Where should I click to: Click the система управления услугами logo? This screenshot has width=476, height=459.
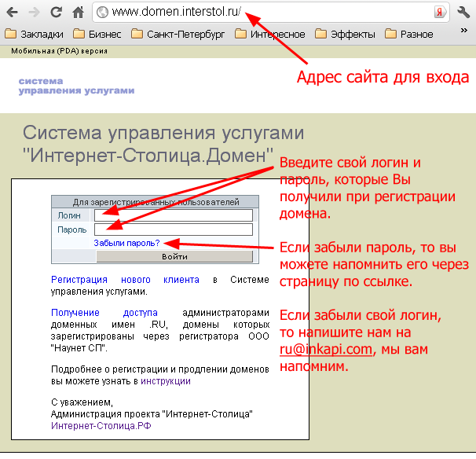[76, 86]
